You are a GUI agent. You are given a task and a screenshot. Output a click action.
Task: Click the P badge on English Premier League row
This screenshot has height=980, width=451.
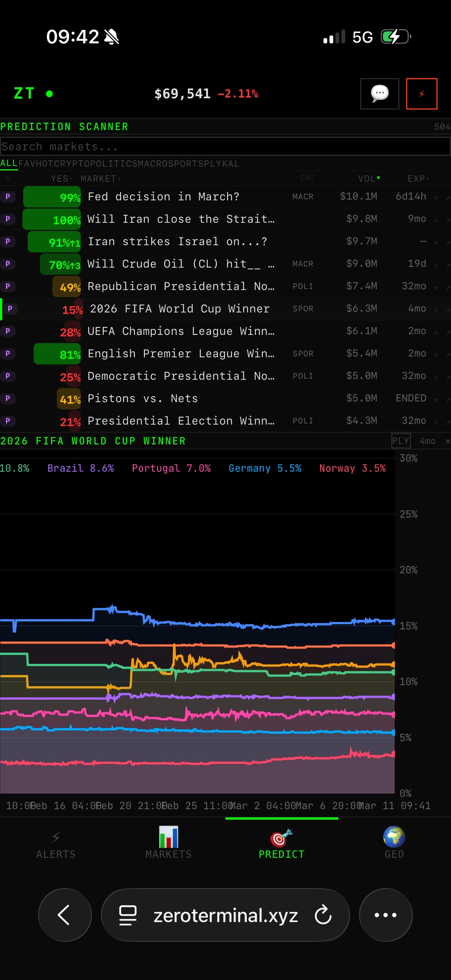[x=7, y=354]
